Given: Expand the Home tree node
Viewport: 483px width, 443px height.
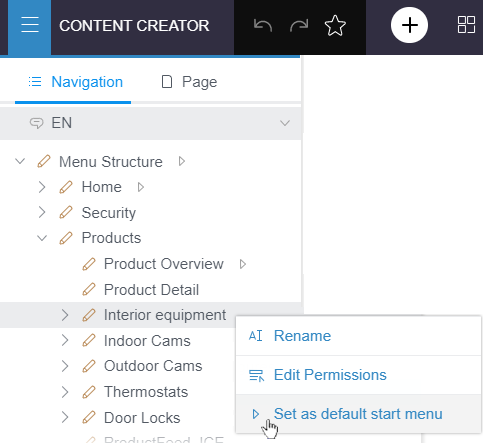Looking at the screenshot, I should (x=42, y=187).
